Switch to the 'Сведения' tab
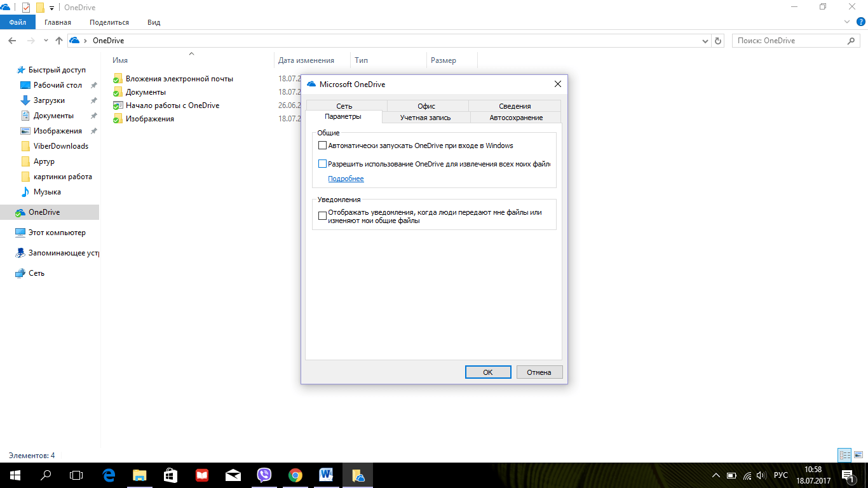 pos(515,106)
